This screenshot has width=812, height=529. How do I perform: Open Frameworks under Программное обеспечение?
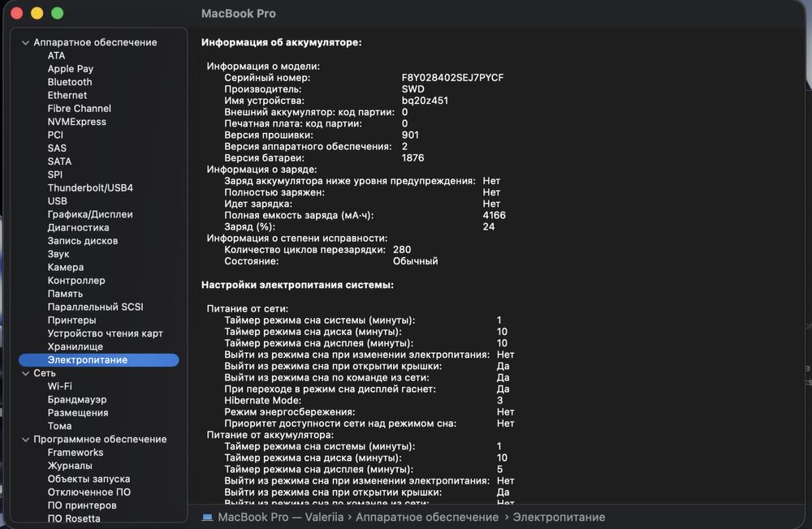75,453
